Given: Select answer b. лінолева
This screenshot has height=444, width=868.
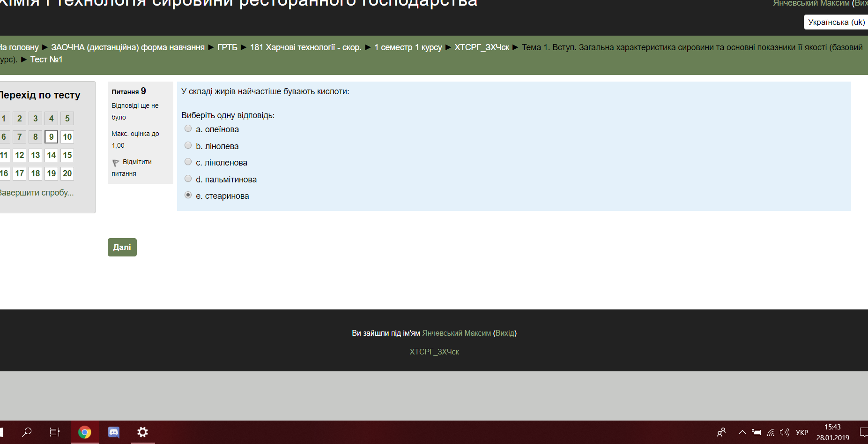Looking at the screenshot, I should point(188,145).
